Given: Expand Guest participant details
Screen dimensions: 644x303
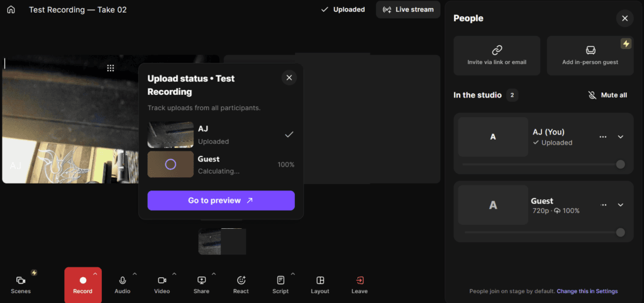Looking at the screenshot, I should coord(621,204).
